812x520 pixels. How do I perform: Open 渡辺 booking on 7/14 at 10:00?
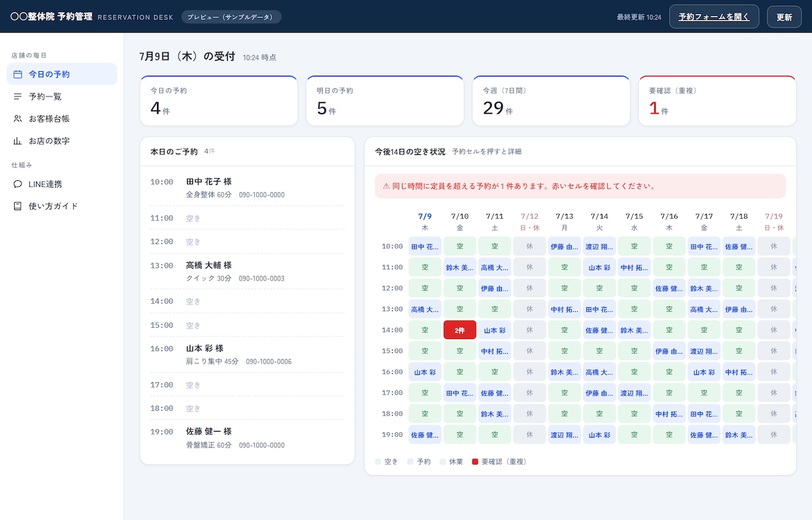pos(599,246)
